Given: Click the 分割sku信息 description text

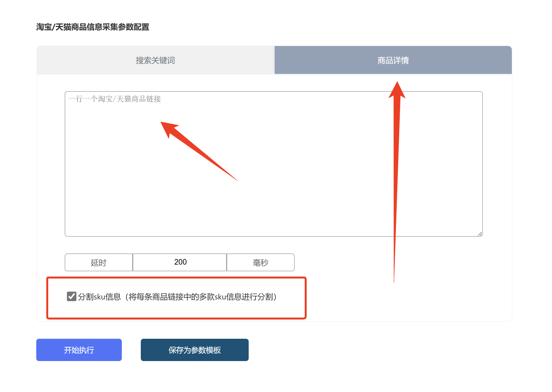Looking at the screenshot, I should pyautogui.click(x=177, y=297).
